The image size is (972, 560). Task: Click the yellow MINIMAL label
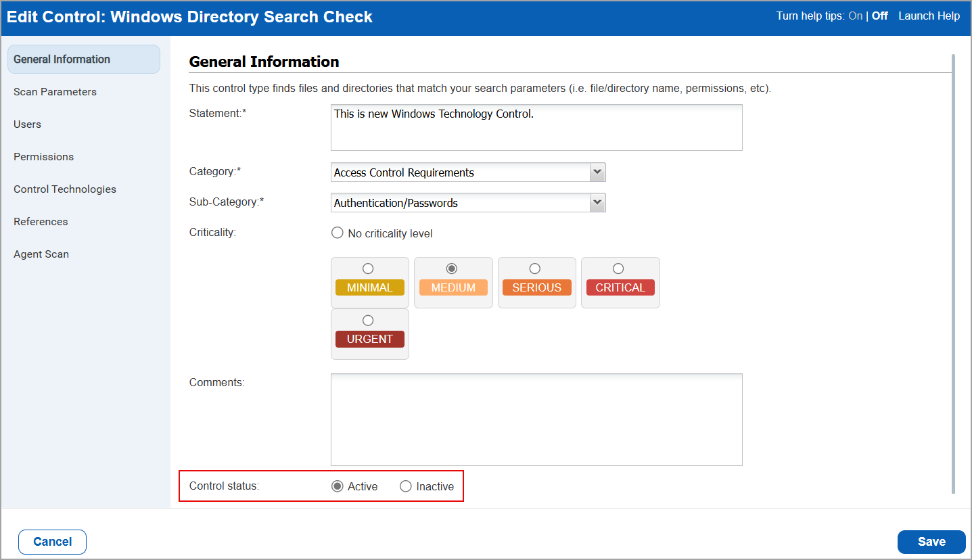pos(370,287)
